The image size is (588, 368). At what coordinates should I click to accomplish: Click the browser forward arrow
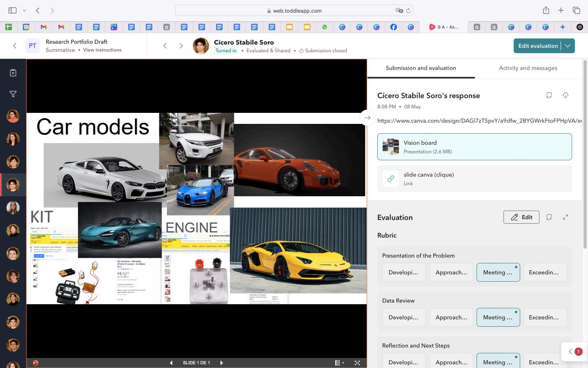coord(52,11)
